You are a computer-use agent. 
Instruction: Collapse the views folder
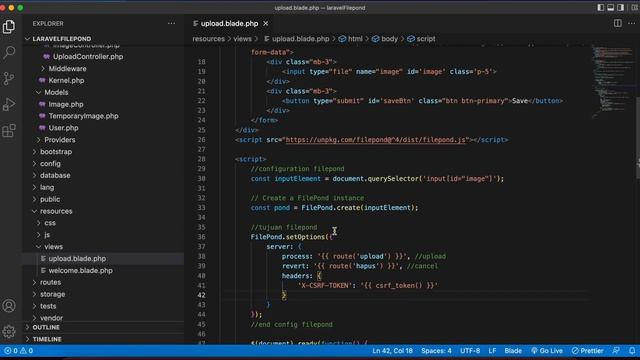[53, 247]
